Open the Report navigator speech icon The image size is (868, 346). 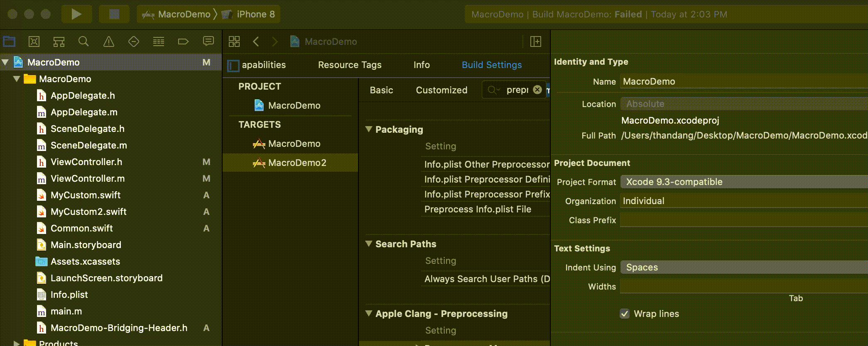pos(208,41)
